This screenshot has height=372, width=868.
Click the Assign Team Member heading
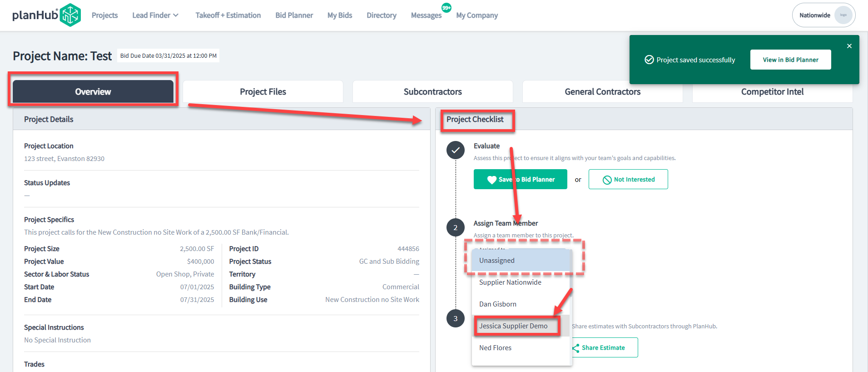506,223
